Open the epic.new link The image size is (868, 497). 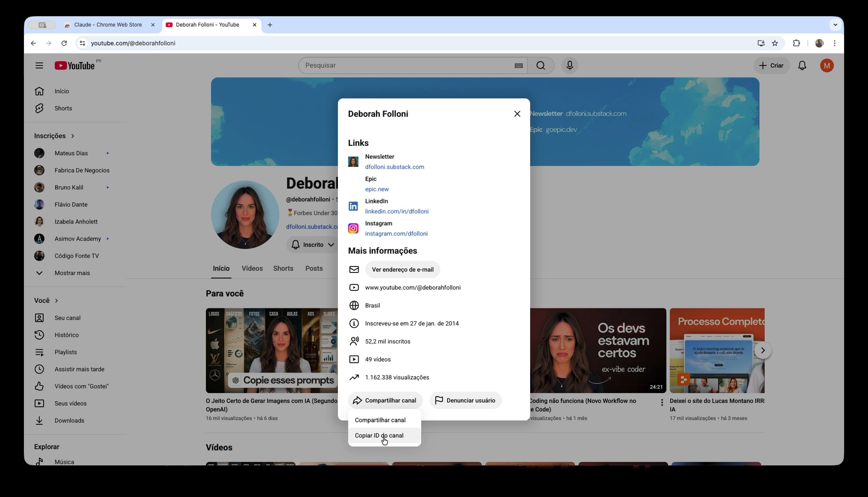tap(377, 189)
